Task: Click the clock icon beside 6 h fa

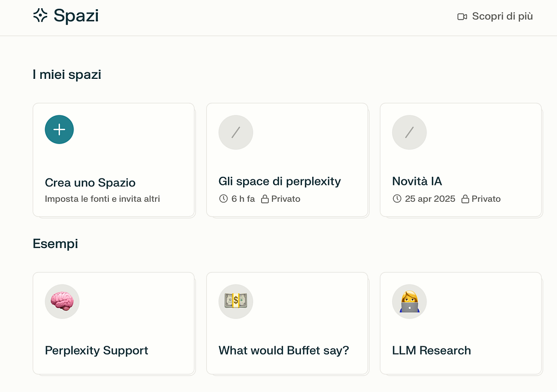Action: click(224, 199)
